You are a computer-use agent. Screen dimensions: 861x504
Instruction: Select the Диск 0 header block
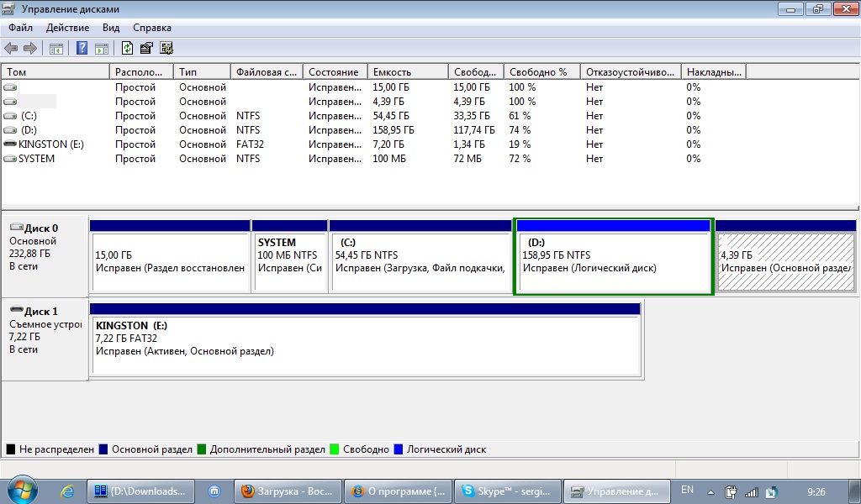coord(45,256)
